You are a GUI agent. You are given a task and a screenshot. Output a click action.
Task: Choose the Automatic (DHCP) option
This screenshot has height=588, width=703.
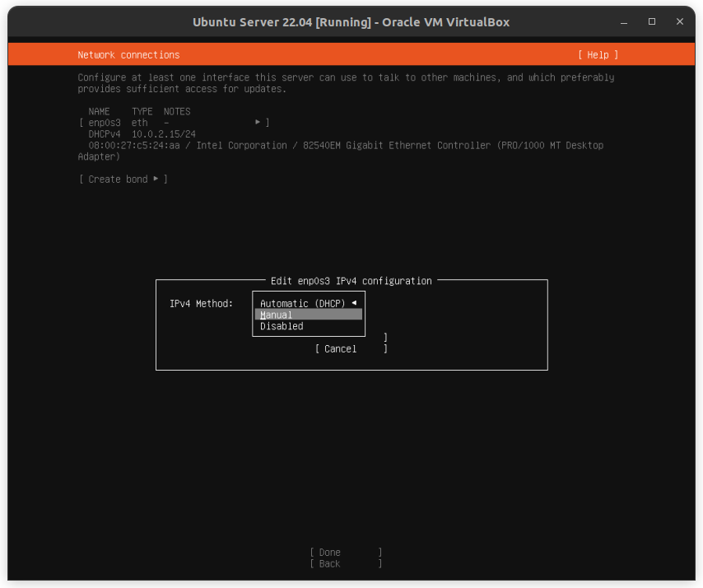[x=309, y=304]
